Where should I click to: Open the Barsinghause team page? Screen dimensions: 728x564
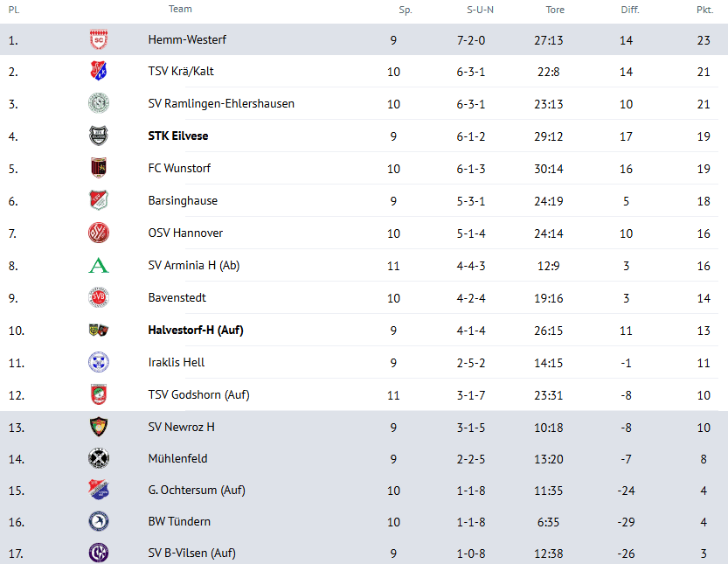[x=183, y=200]
